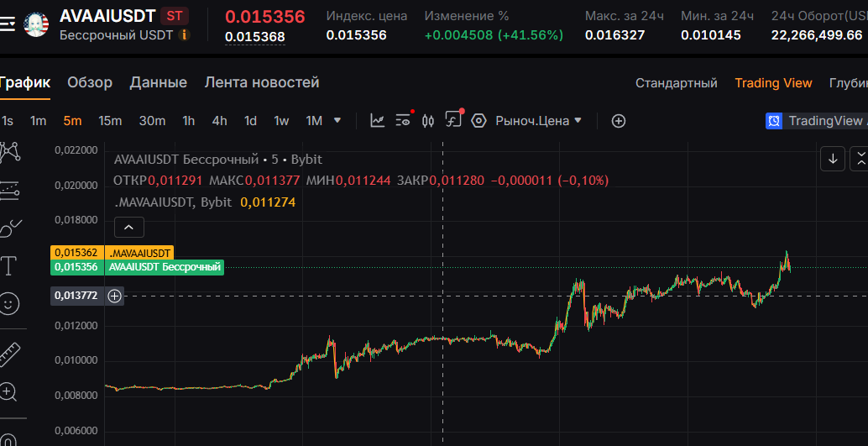The image size is (868, 446).
Task: Open the Рыноч.Цена price type dropdown
Action: (x=539, y=120)
